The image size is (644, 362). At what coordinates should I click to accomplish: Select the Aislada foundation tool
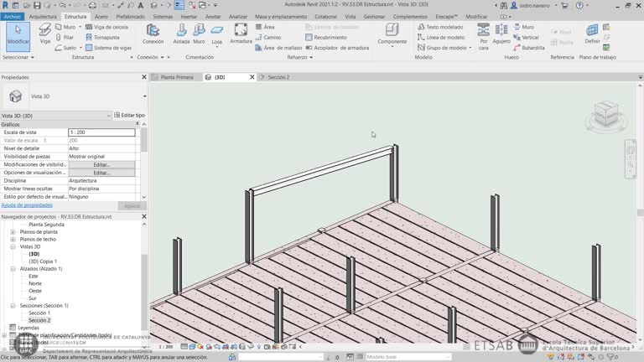pos(180,34)
